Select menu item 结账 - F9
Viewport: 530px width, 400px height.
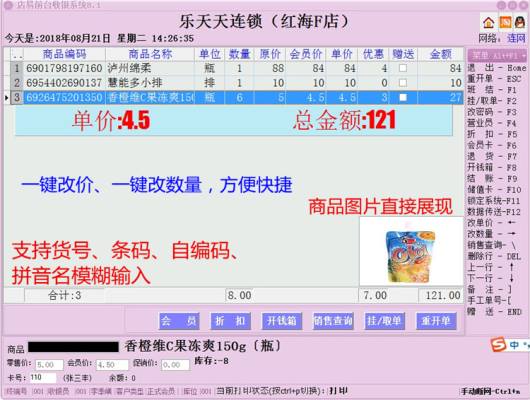tap(492, 179)
